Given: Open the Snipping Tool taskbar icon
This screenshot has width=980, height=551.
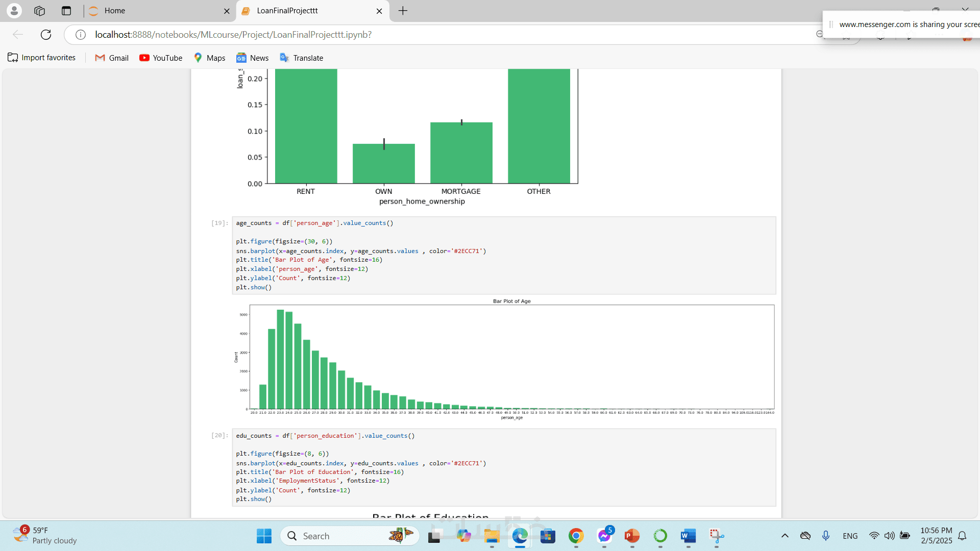Looking at the screenshot, I should (x=717, y=536).
